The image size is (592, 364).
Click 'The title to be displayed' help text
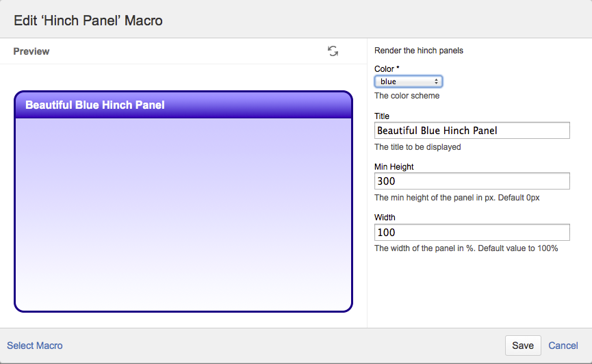pyautogui.click(x=417, y=147)
